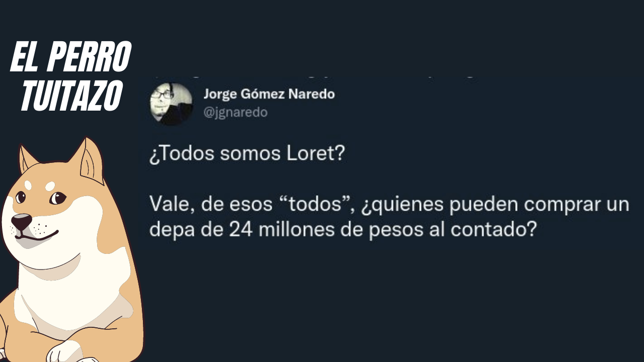The height and width of the screenshot is (362, 644).
Task: Click the dog's right eye
Action: point(57,199)
